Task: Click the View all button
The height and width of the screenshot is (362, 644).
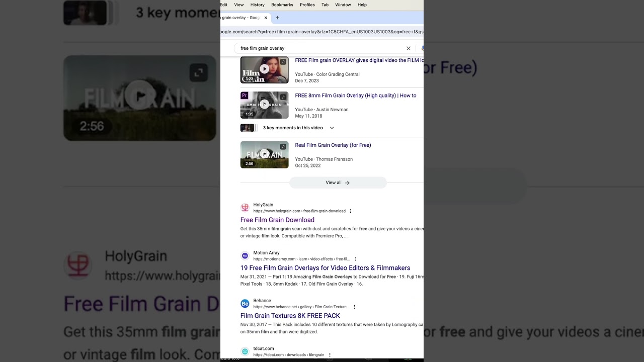Action: click(338, 183)
